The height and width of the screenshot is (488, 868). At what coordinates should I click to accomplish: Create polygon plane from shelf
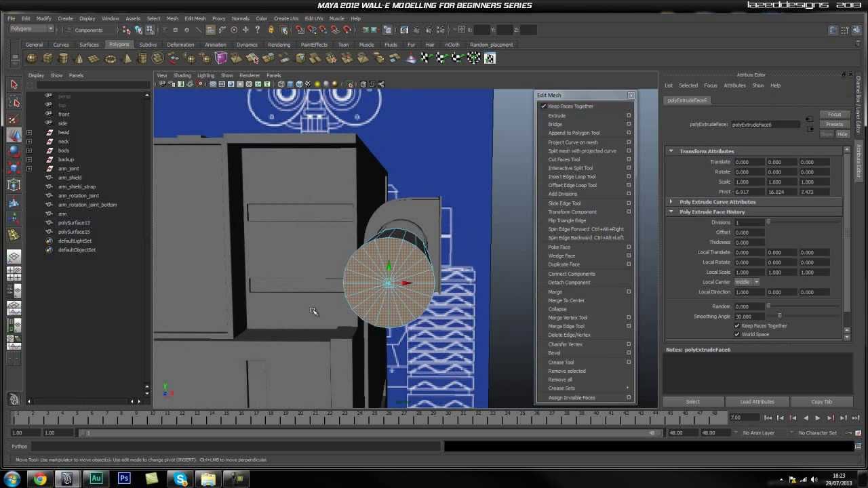(x=94, y=58)
